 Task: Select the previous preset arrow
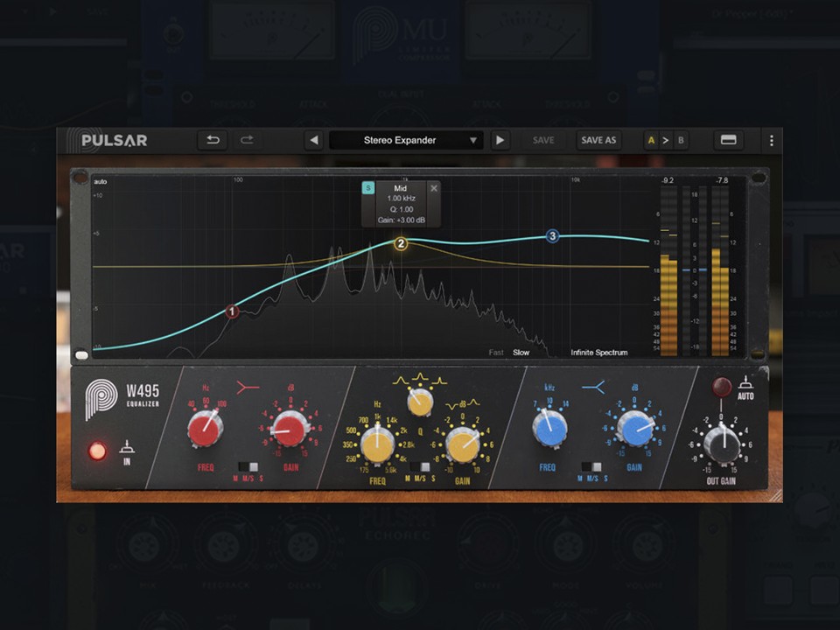click(x=314, y=140)
